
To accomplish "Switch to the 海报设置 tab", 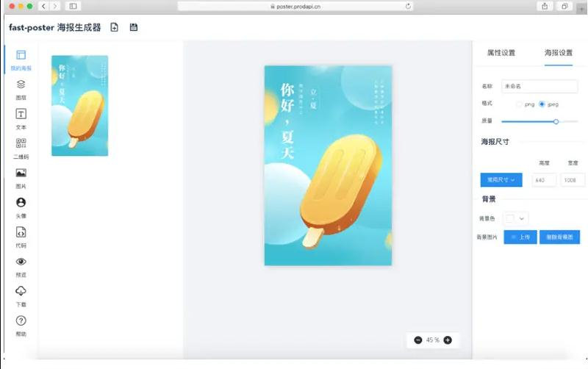I will 559,53.
